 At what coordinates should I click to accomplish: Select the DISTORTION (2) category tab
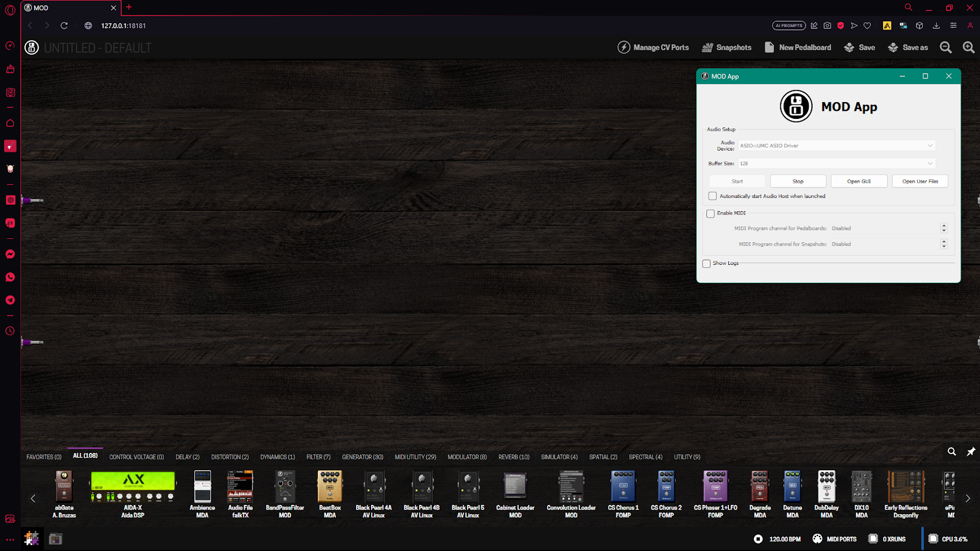[230, 457]
